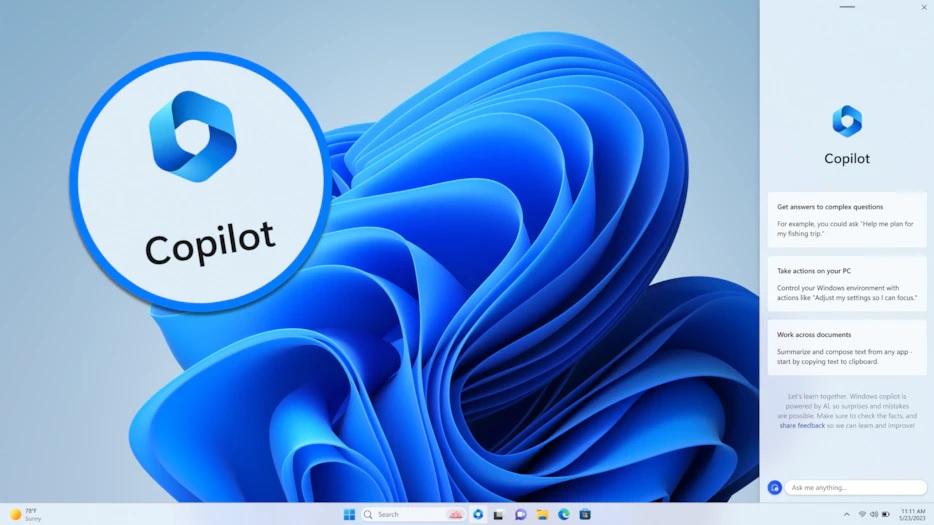Click the search highlight image in Search box

pos(454,514)
